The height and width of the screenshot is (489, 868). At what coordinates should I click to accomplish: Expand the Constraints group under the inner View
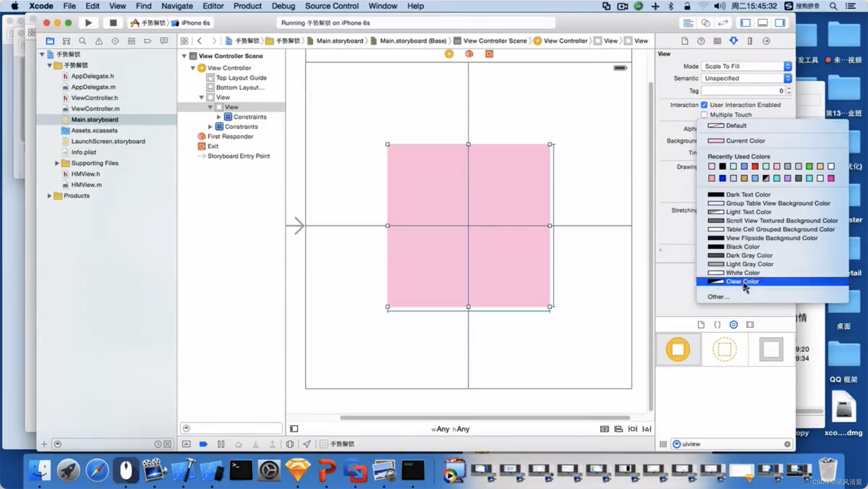tap(218, 117)
